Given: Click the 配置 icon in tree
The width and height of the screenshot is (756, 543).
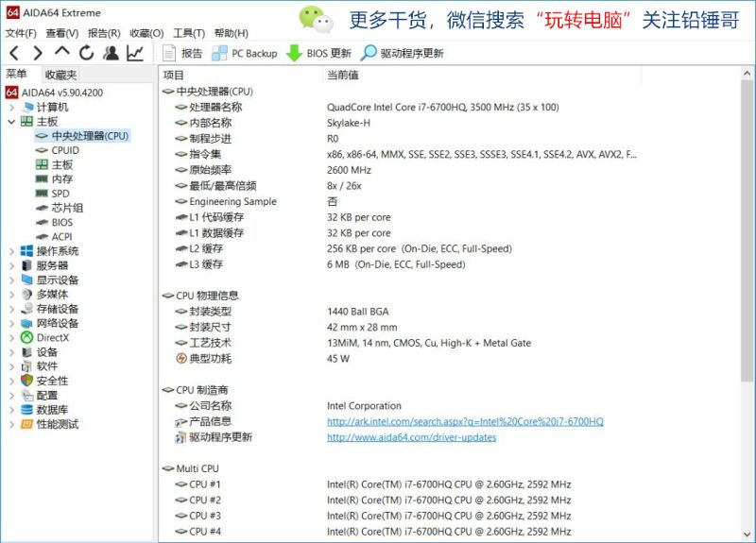Looking at the screenshot, I should point(27,396).
